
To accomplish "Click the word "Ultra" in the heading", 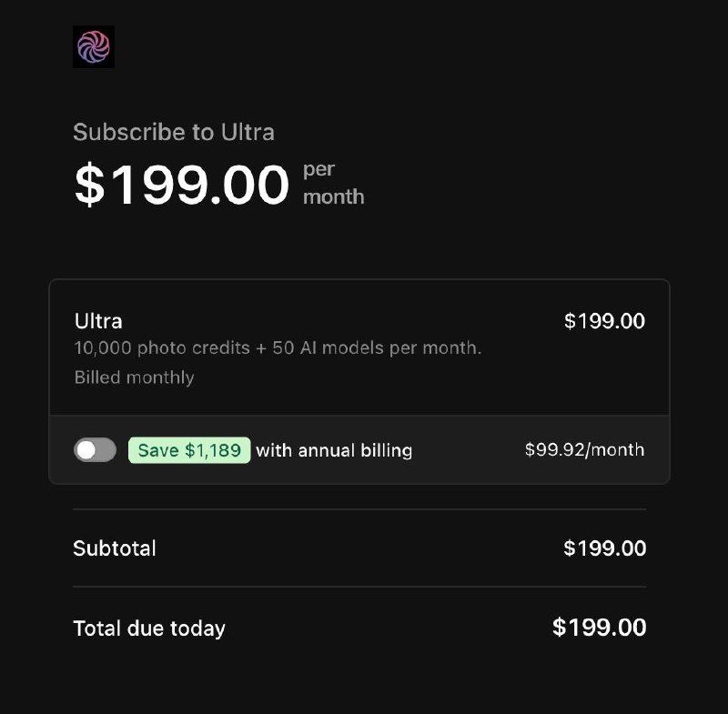I will (x=248, y=132).
